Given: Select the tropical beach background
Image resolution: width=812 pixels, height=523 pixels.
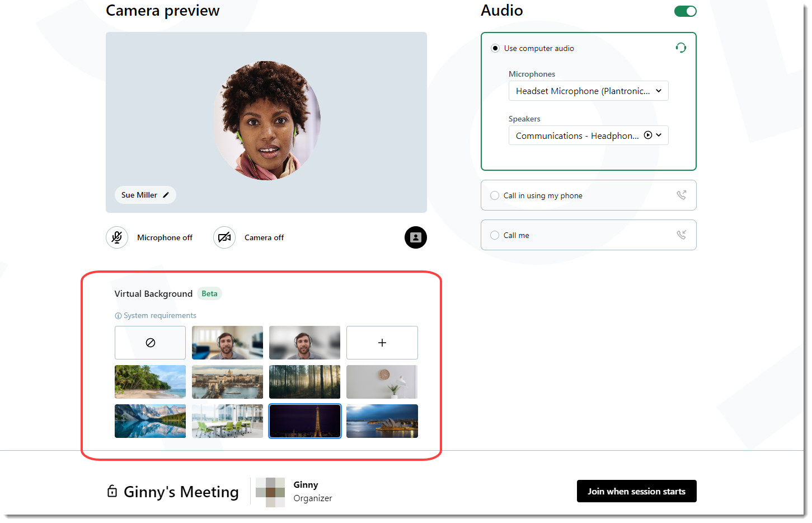Looking at the screenshot, I should pos(150,382).
